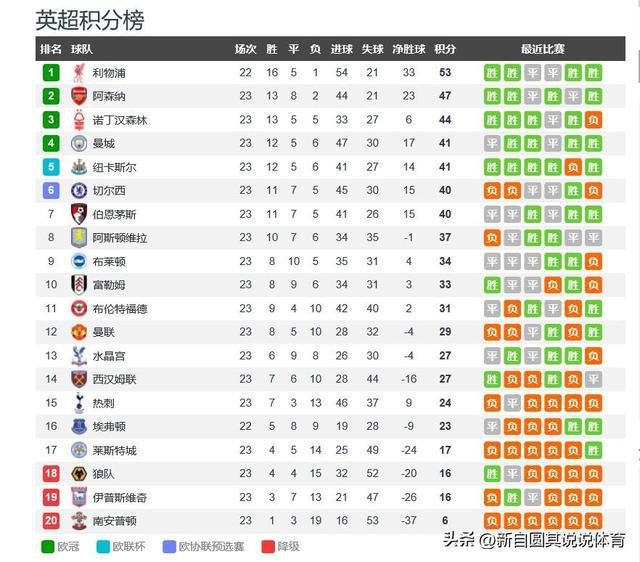Click Liverpool's first 胜 recent match badge

[x=492, y=73]
